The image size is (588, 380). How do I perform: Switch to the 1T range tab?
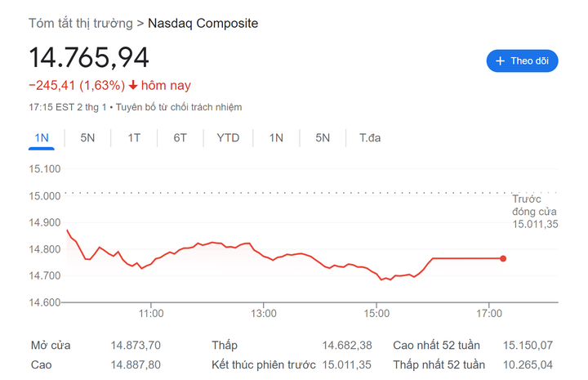pyautogui.click(x=134, y=137)
